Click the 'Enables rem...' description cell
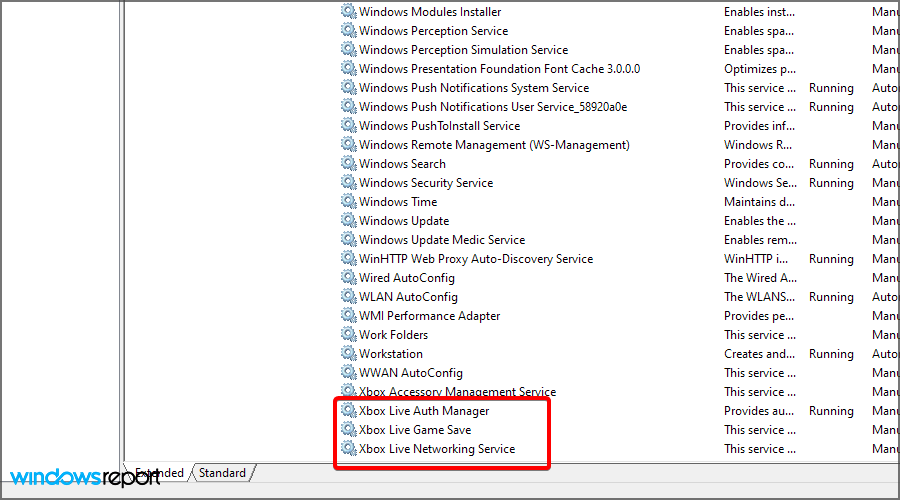900x500 pixels. tap(761, 240)
